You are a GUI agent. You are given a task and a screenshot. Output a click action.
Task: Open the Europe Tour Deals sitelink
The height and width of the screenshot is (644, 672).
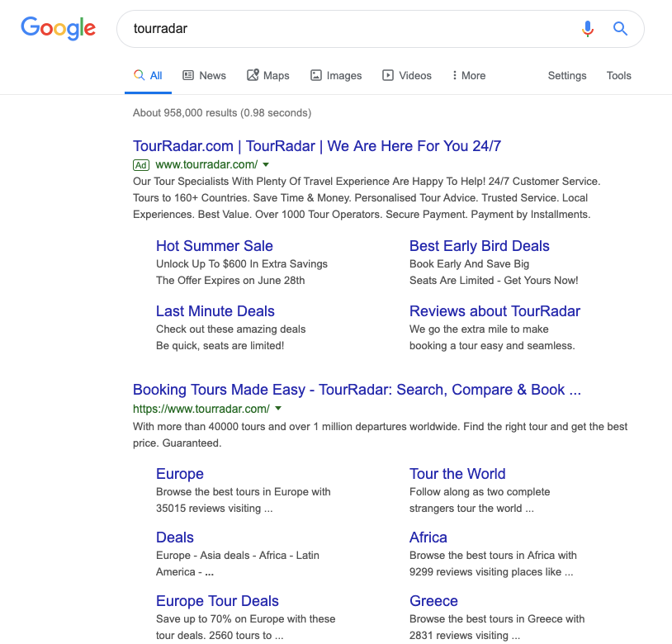pyautogui.click(x=217, y=601)
